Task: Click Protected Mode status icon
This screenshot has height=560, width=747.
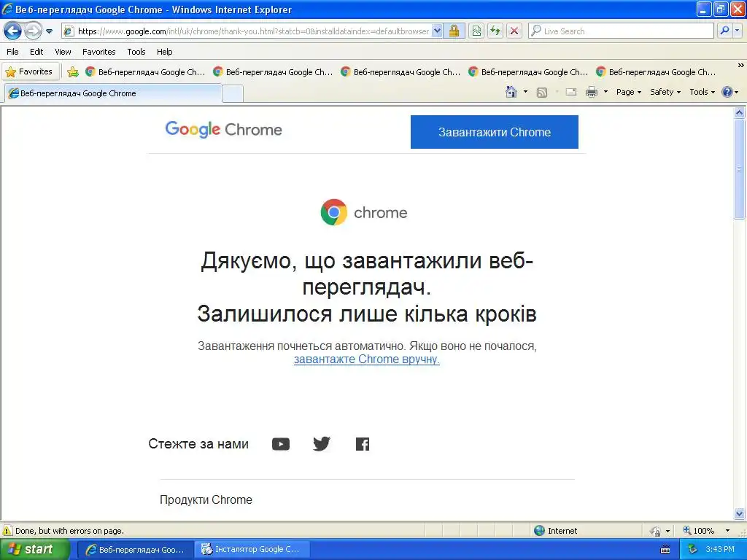Action: [656, 531]
